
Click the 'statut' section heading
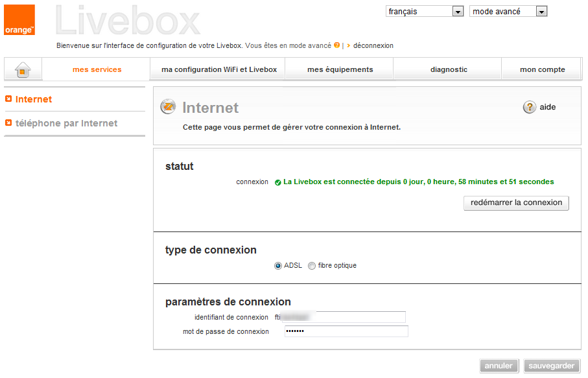[x=179, y=167]
